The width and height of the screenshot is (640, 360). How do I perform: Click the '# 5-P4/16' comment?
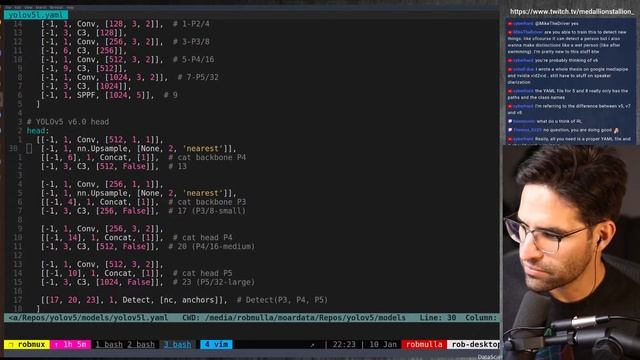click(x=193, y=60)
